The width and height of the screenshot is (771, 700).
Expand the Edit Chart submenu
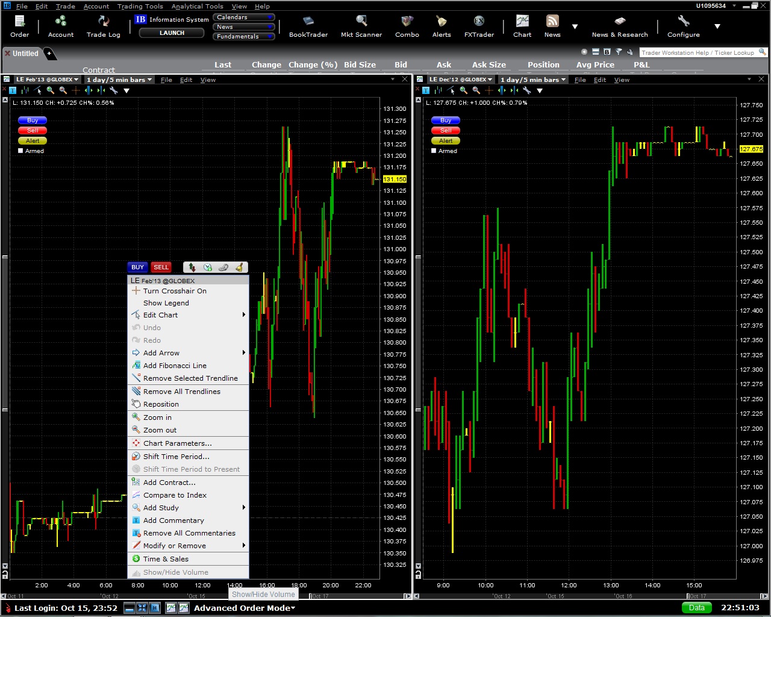tap(189, 315)
